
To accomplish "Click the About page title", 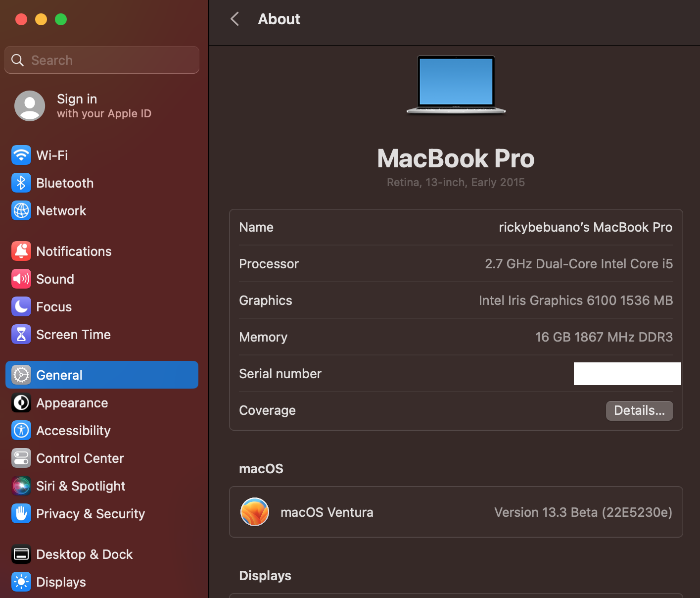I will [x=279, y=19].
